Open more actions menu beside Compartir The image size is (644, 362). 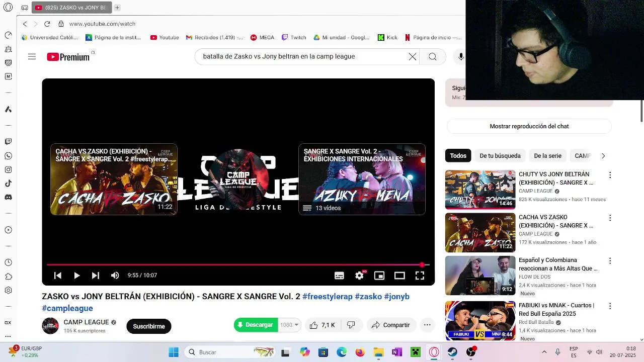(427, 325)
